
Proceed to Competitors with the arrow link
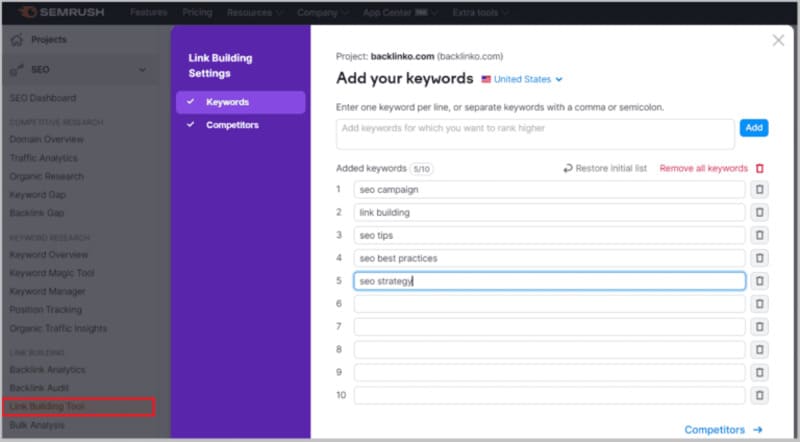tap(723, 429)
